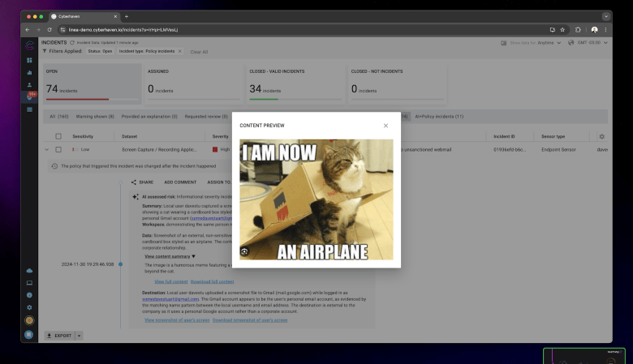Select the Provided an explanation (0) tab
Screen dimensions: 633x364
tap(149, 117)
